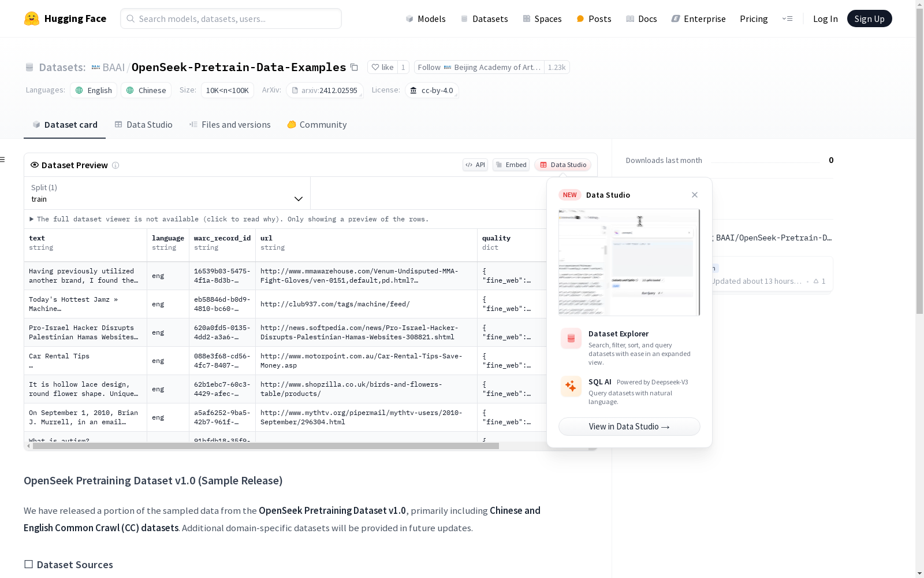Click the info icon beside Dataset Preview
924x578 pixels.
115,165
